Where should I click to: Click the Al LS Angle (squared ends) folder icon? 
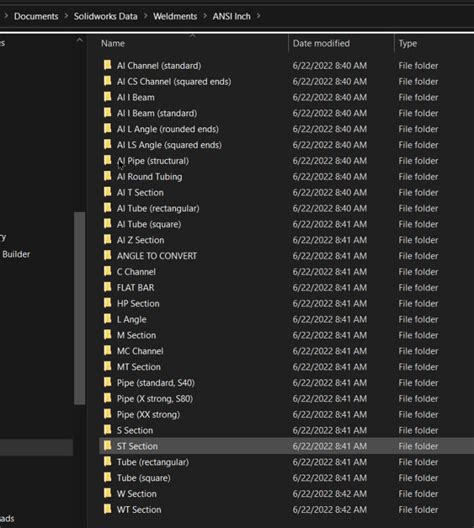107,144
